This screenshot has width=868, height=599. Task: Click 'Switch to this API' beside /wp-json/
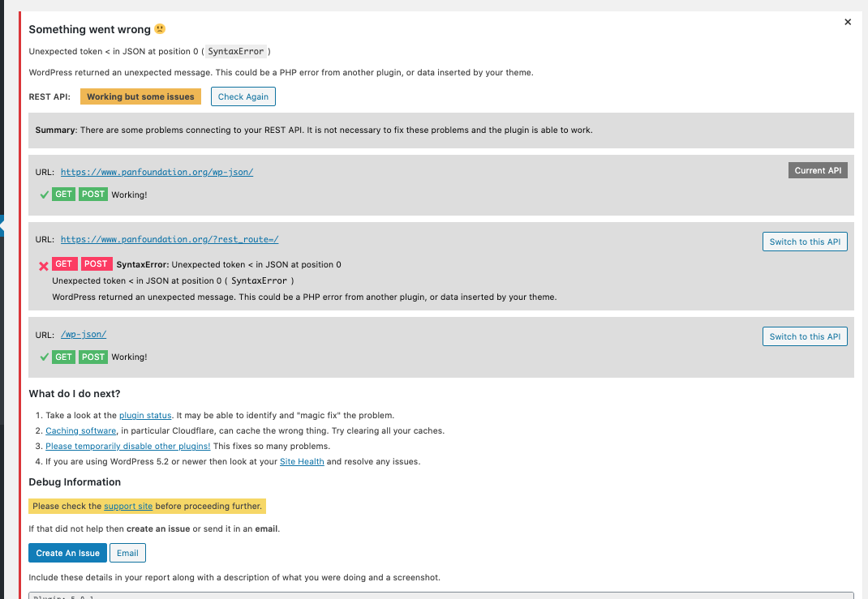(x=804, y=336)
